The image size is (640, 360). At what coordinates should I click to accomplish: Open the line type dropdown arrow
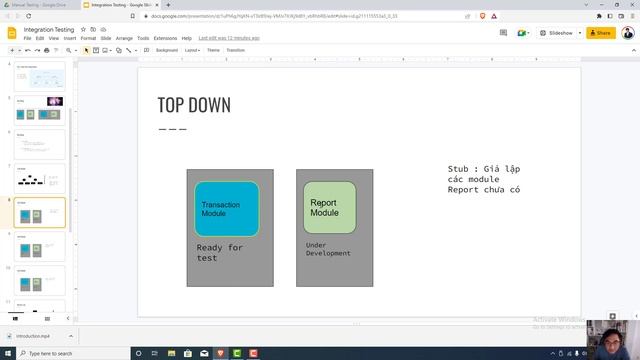(x=136, y=50)
